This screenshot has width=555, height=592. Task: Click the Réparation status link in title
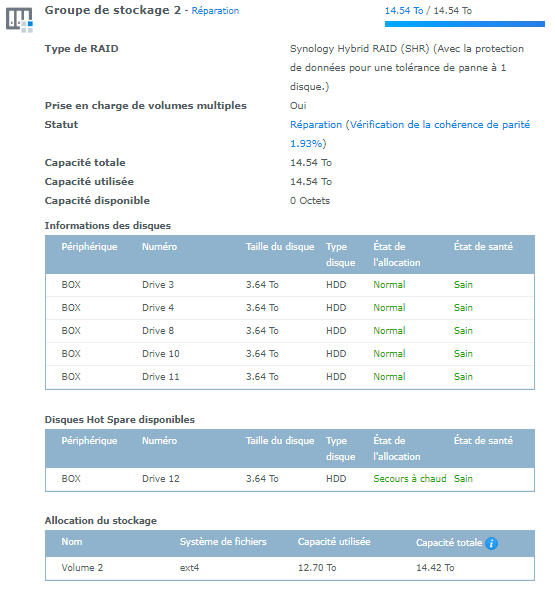pyautogui.click(x=215, y=11)
